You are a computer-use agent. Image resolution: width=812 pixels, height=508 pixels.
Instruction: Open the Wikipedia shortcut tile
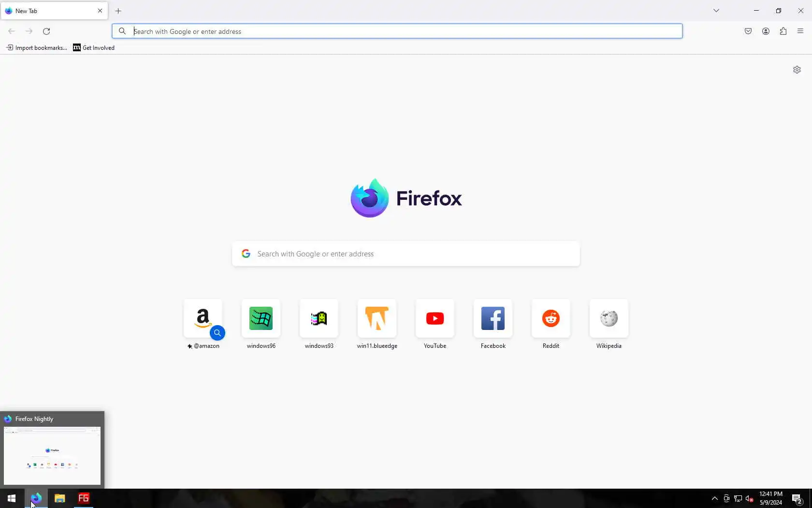(x=609, y=318)
